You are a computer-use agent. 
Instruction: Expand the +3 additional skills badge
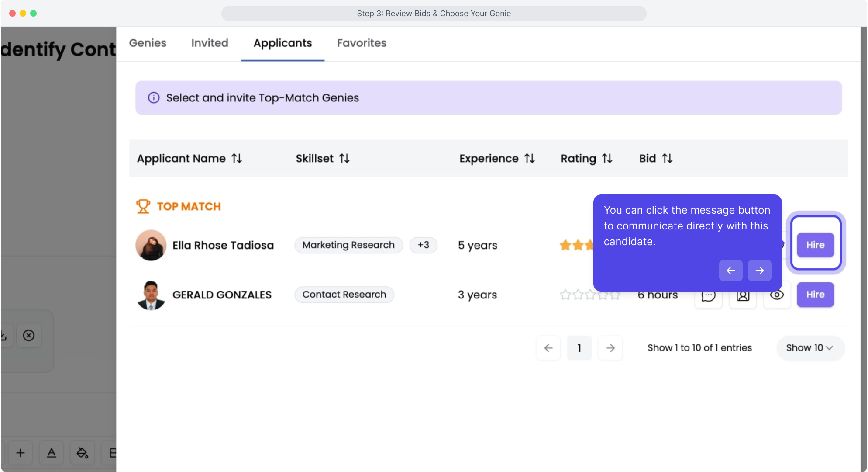[x=423, y=245]
